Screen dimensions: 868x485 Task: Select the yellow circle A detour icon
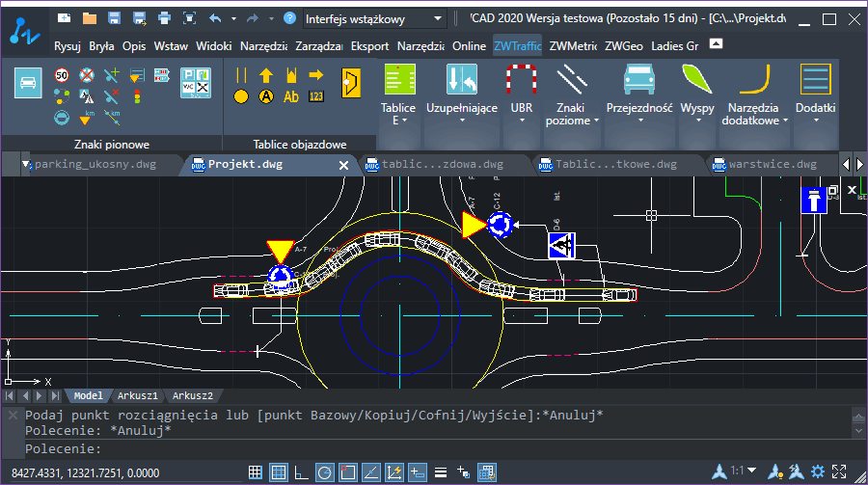tap(266, 96)
